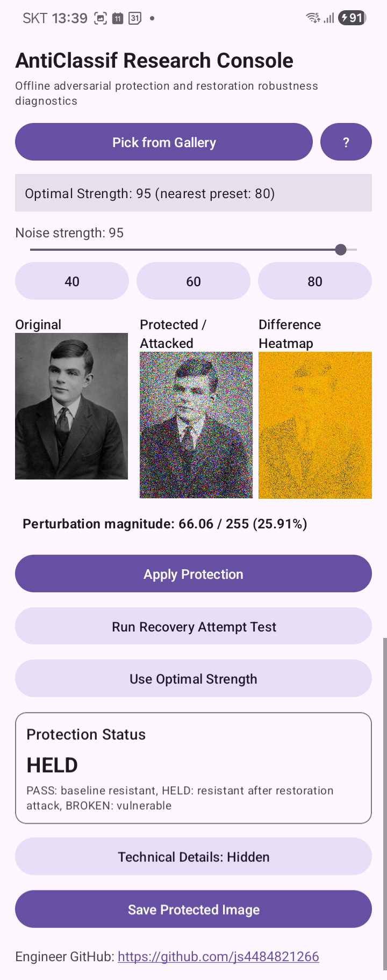This screenshot has width=387, height=980.
Task: Tap the question mark help button
Action: (346, 142)
